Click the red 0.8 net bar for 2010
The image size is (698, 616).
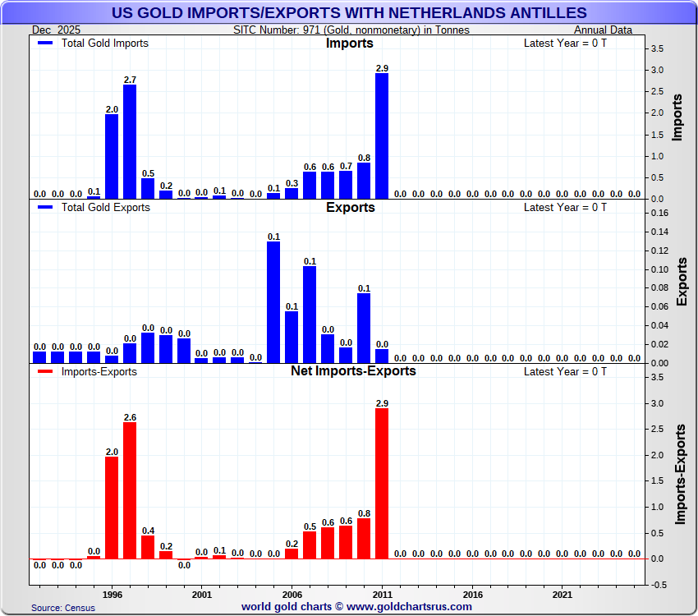point(364,539)
